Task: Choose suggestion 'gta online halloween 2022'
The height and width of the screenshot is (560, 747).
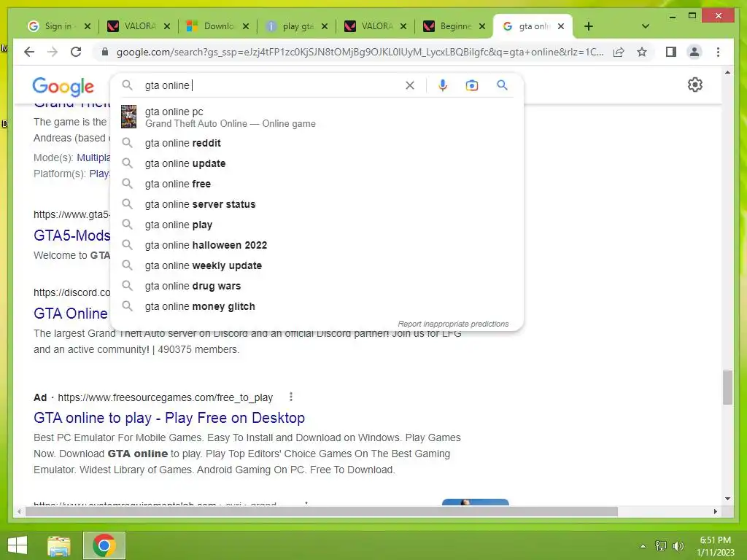Action: pos(317,245)
